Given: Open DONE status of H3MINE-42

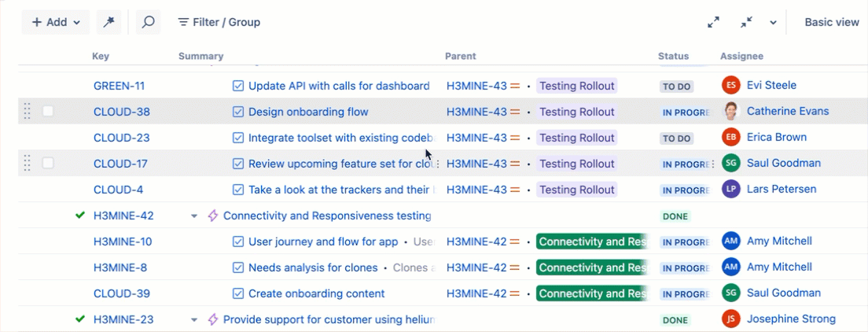Looking at the screenshot, I should [675, 216].
